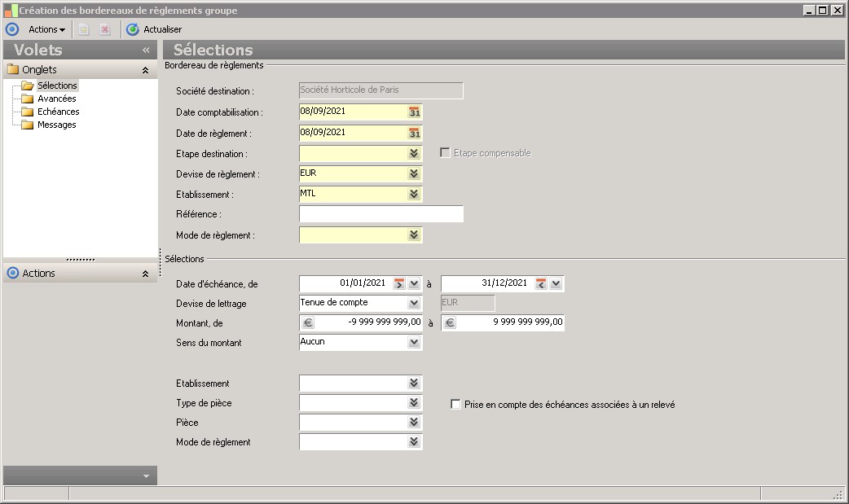Screen dimensions: 849x504
Task: Open the Devise de règlement dropdown
Action: coord(414,173)
